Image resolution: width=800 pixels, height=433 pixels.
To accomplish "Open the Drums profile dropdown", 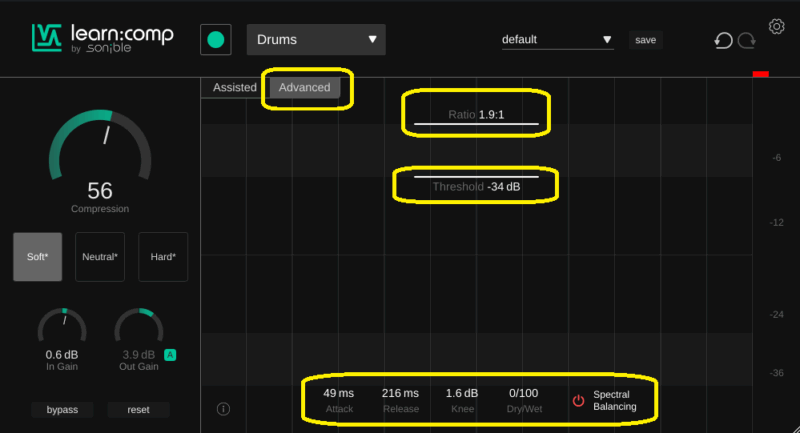I will pyautogui.click(x=316, y=40).
